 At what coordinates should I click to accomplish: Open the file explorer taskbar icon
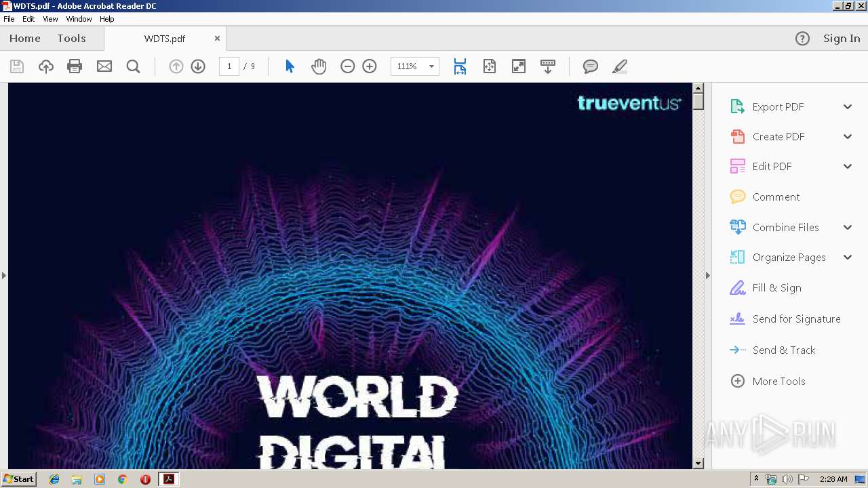pyautogui.click(x=77, y=479)
